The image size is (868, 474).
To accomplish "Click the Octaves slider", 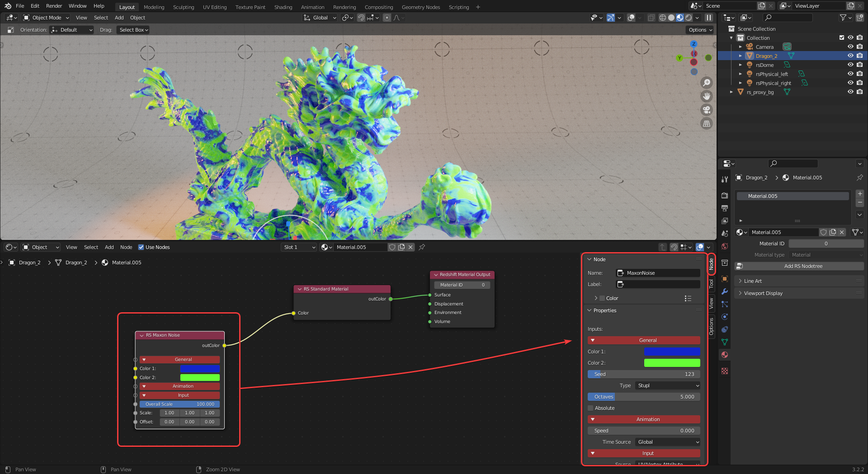I will click(x=644, y=397).
